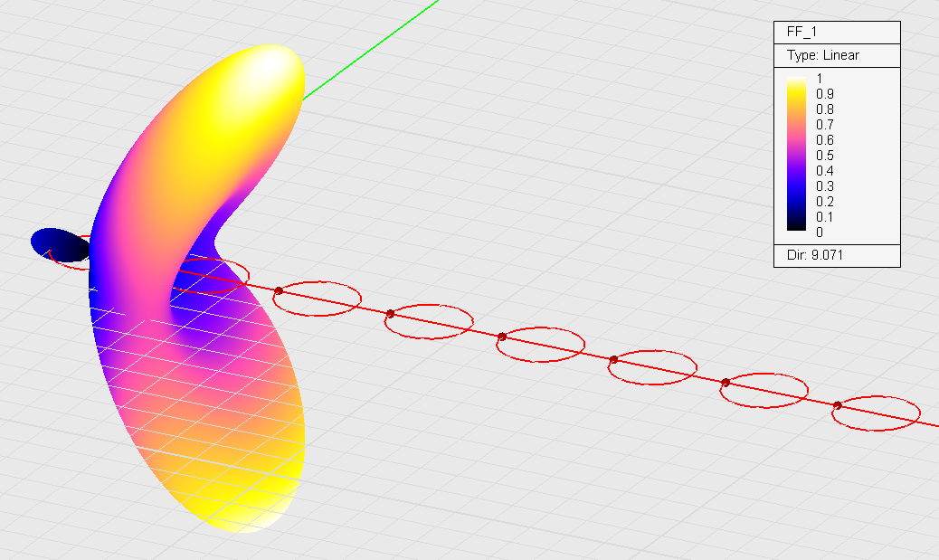
Task: Select the 'Type: Linear' legend label
Action: pyautogui.click(x=823, y=55)
